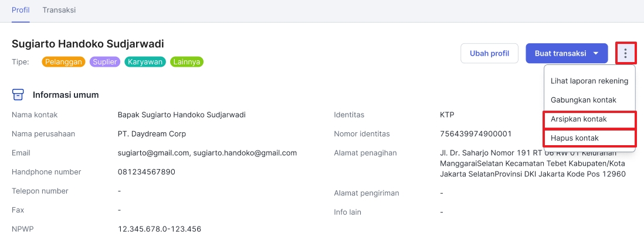Screen dimensions: 644x240
Task: Click the Informasi umum archive box icon
Action: 18,95
